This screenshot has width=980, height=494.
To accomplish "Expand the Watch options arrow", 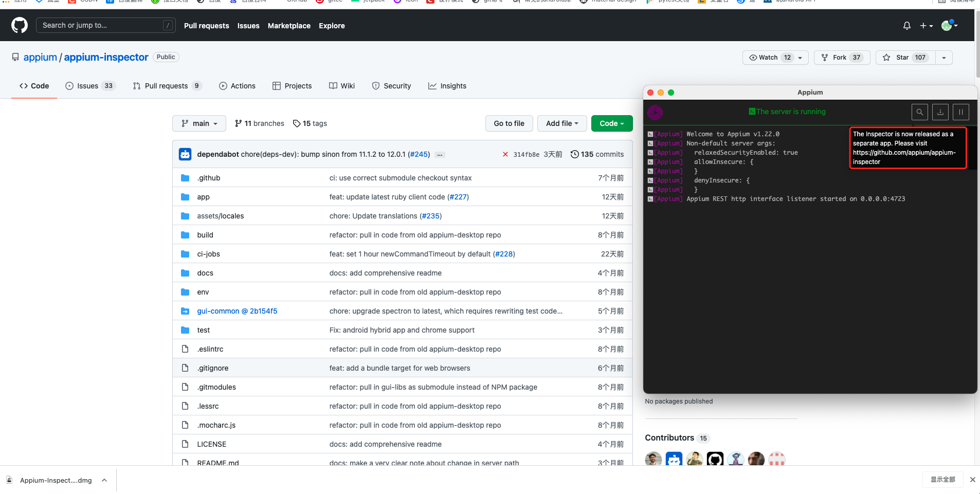I will click(801, 58).
